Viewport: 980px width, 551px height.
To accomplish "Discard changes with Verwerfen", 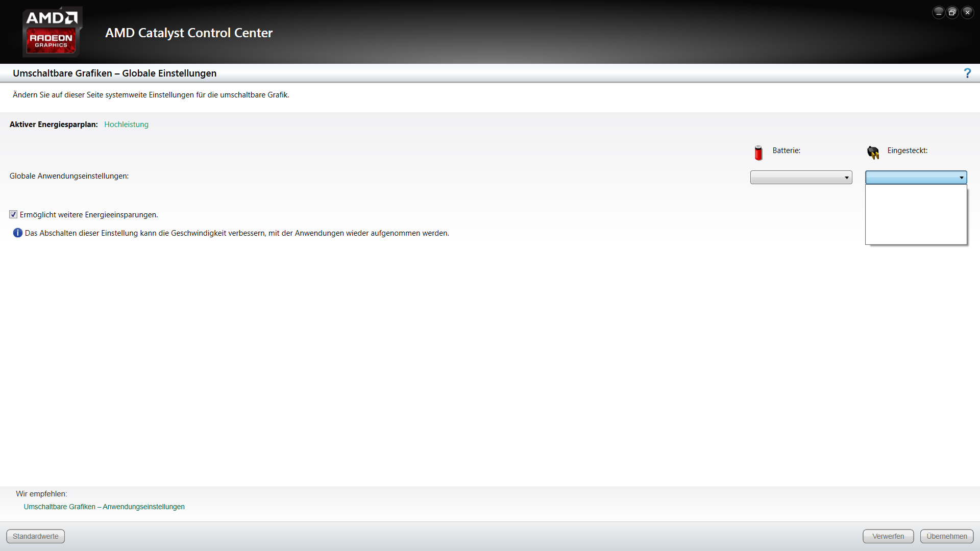I will pyautogui.click(x=888, y=536).
